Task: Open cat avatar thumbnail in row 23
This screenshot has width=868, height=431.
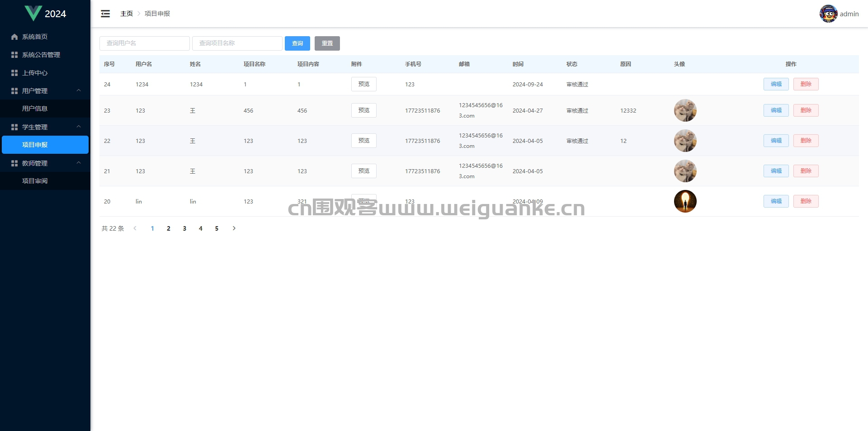Action: pyautogui.click(x=685, y=110)
